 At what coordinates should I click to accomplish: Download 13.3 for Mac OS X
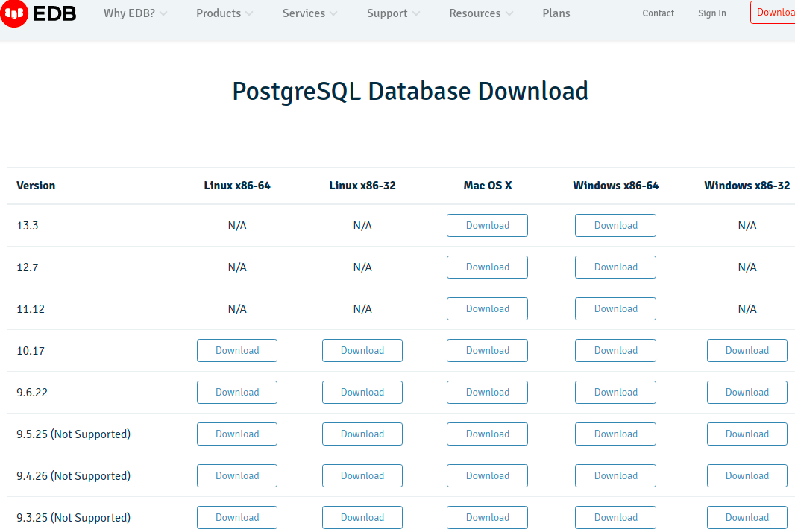487,226
